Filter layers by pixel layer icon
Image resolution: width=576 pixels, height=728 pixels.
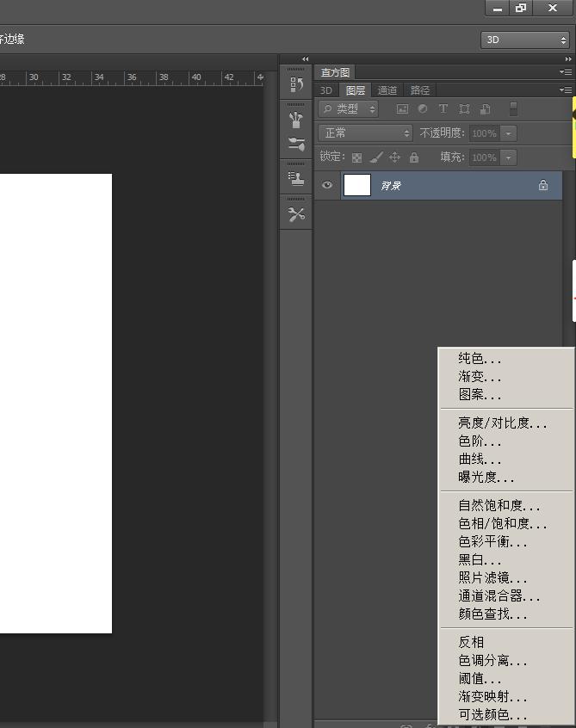click(x=402, y=109)
